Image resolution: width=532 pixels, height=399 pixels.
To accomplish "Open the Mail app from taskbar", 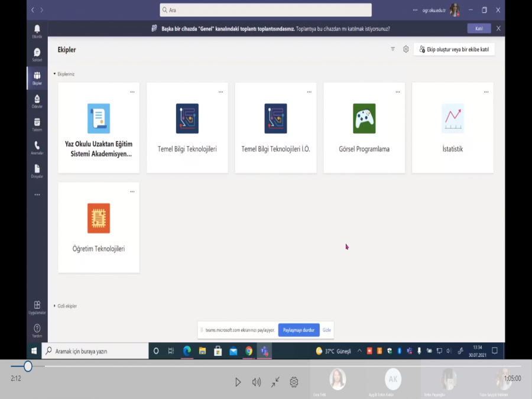I will pos(233,351).
